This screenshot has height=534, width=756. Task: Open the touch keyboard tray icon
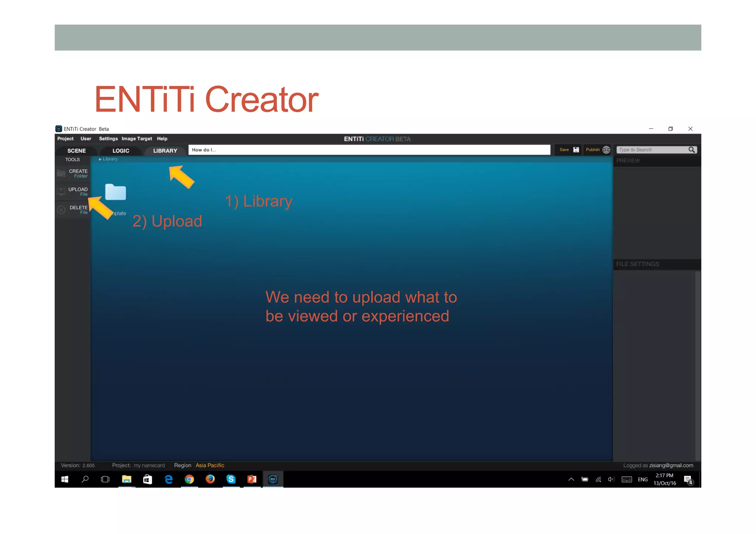[627, 479]
